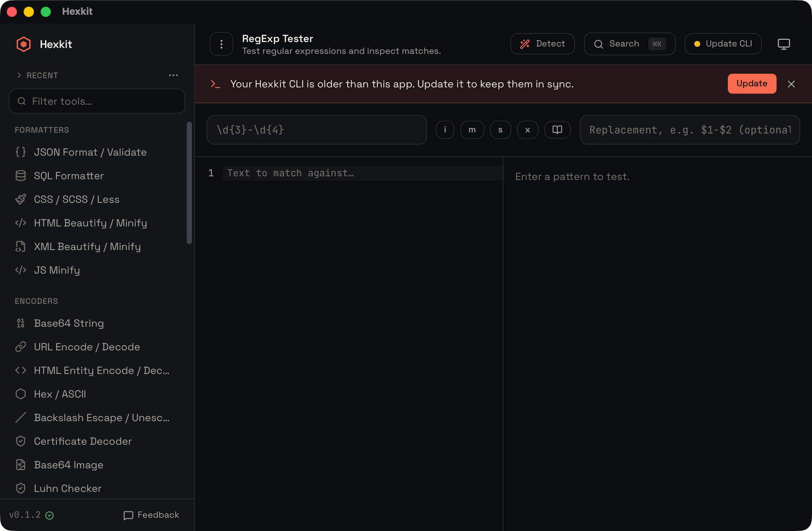The image size is (812, 531).
Task: Open SQL Formatter tool
Action: click(x=97, y=176)
